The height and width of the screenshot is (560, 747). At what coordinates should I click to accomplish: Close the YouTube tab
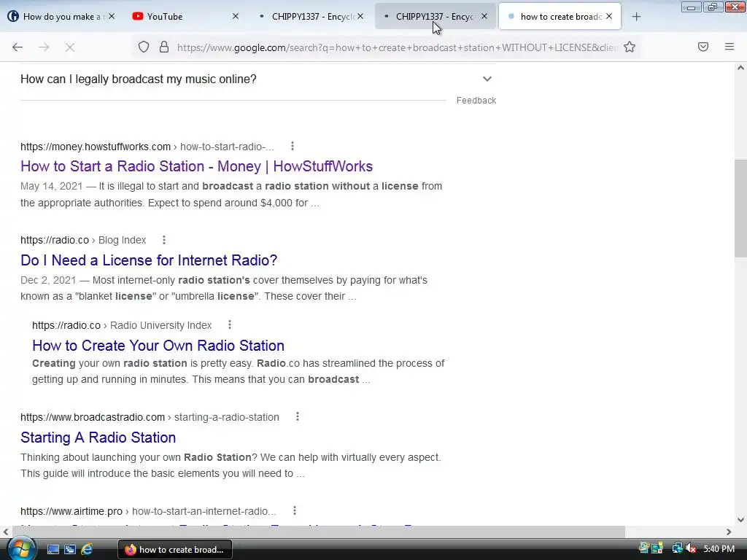[x=236, y=16]
